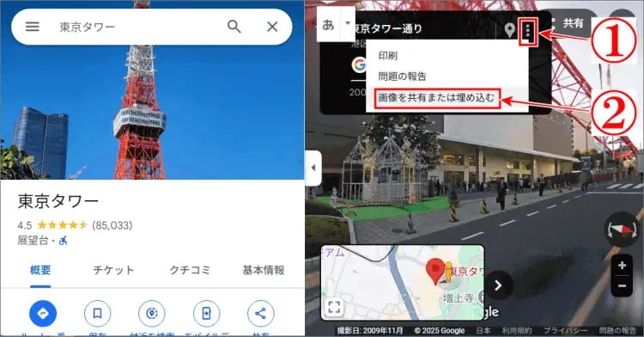Switch to the 概要 tab

(40, 270)
